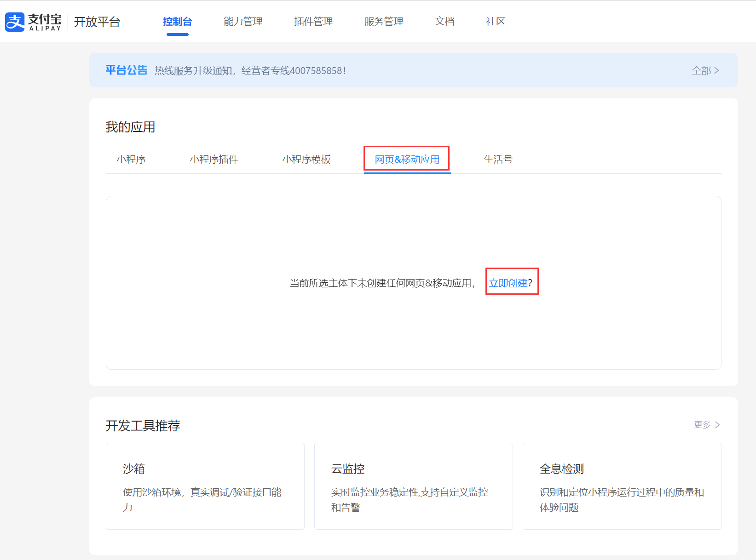Click the 开放平台 title text
756x560 pixels.
[x=97, y=22]
